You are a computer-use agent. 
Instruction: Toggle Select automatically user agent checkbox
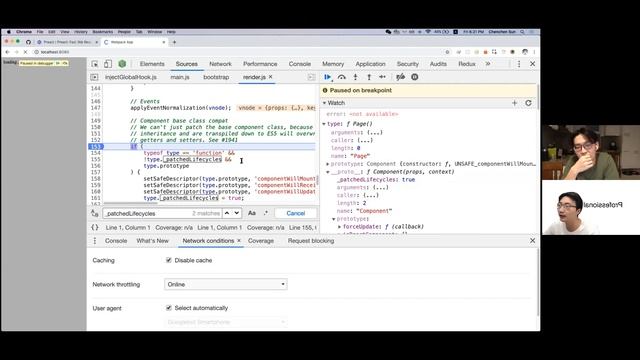click(169, 308)
